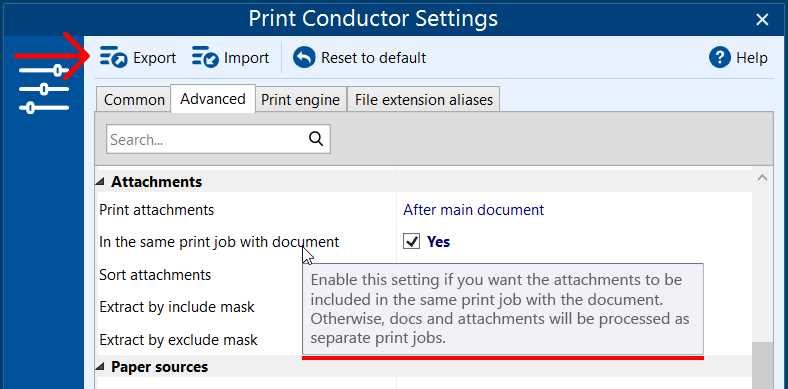Open the Print engine tab

point(301,100)
